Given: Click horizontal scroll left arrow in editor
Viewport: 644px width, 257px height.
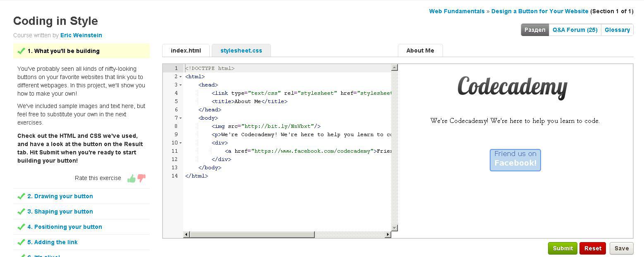Looking at the screenshot, I should 187,235.
